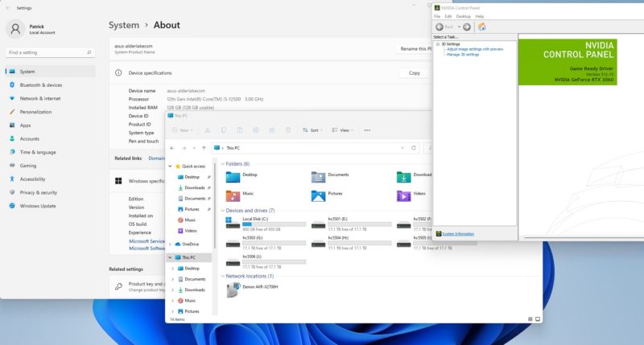
Task: Click the Rename icon in File Explorer toolbar
Action: [256, 130]
